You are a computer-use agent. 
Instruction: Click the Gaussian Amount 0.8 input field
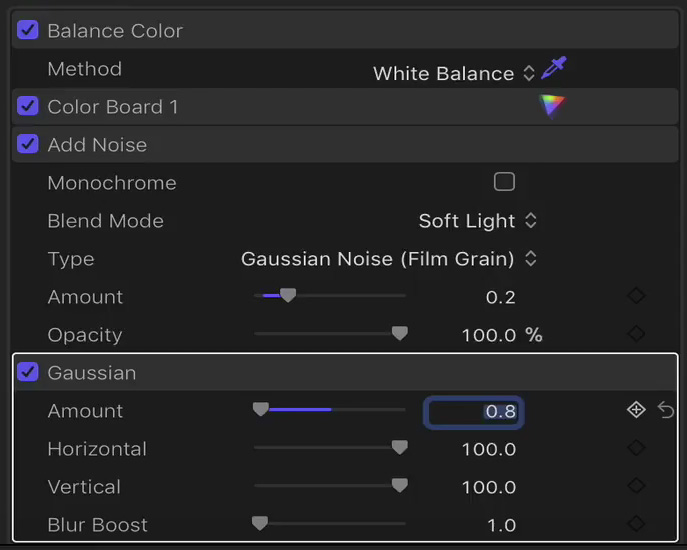coord(474,412)
